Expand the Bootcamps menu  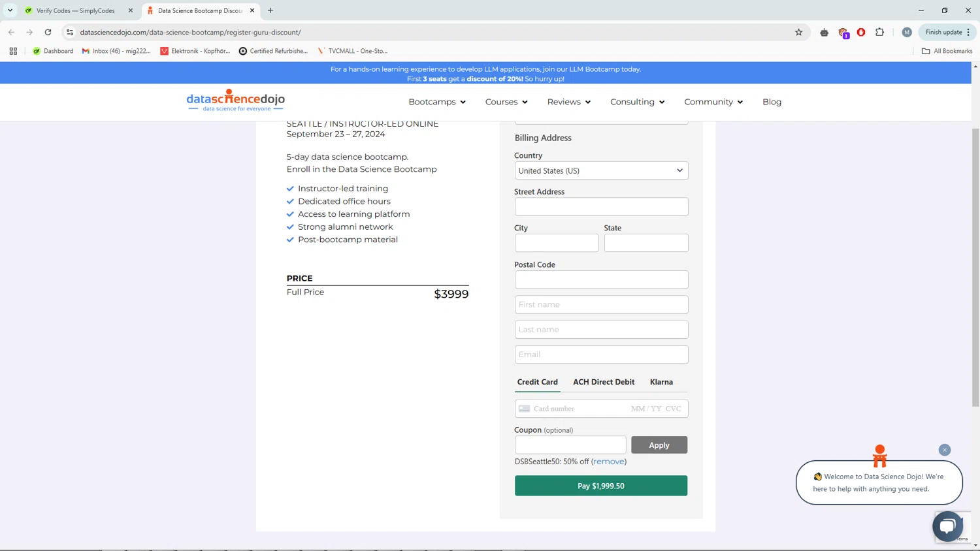[437, 102]
